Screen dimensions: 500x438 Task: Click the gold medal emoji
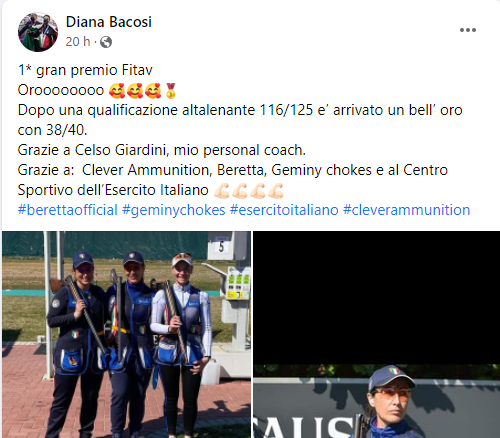pos(171,90)
